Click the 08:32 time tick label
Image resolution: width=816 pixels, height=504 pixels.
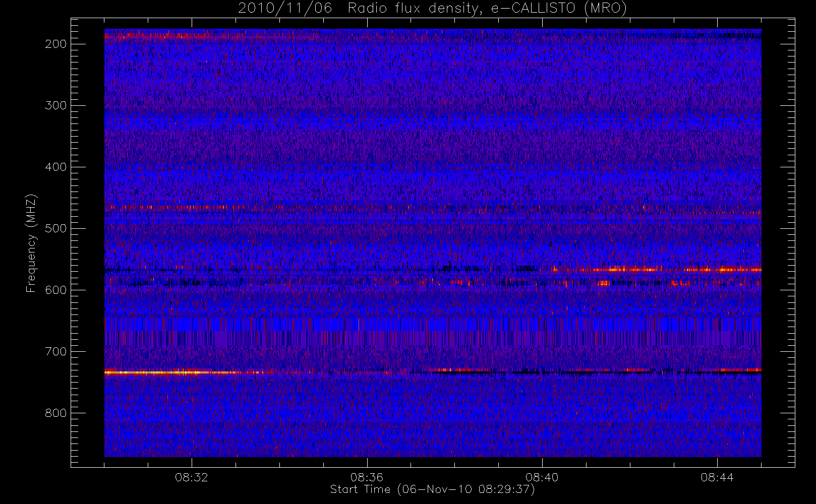pyautogui.click(x=192, y=477)
